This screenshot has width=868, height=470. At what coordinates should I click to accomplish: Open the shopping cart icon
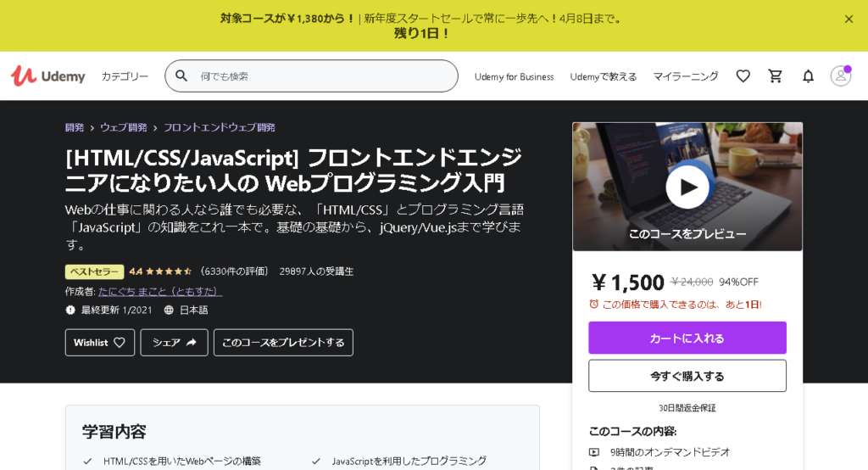tap(775, 76)
